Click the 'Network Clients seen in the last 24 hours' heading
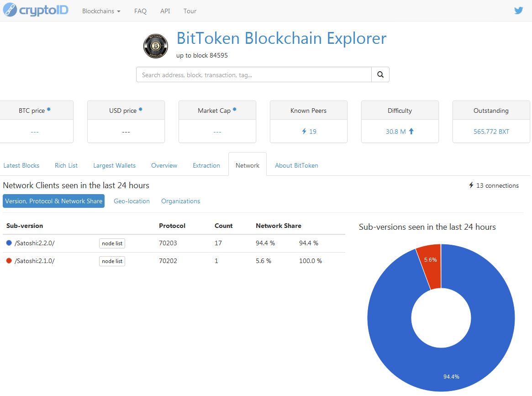 click(76, 185)
